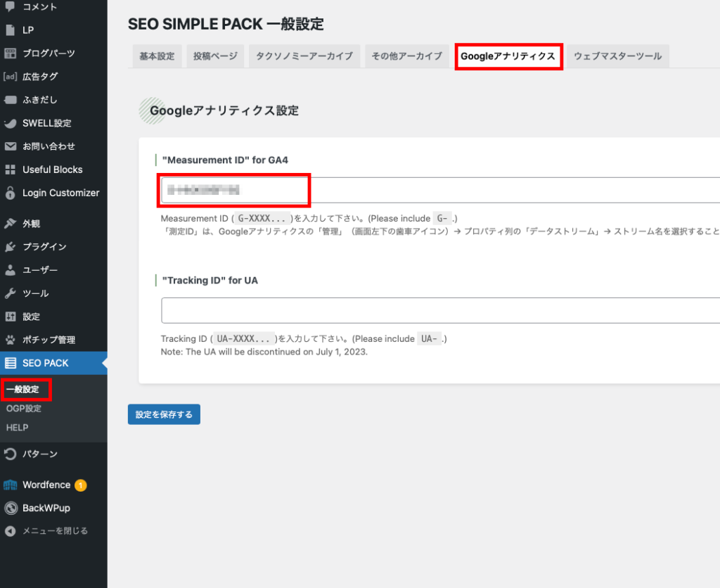The image size is (720, 588).
Task: Click the 外観 paintbrush icon
Action: coord(10,224)
